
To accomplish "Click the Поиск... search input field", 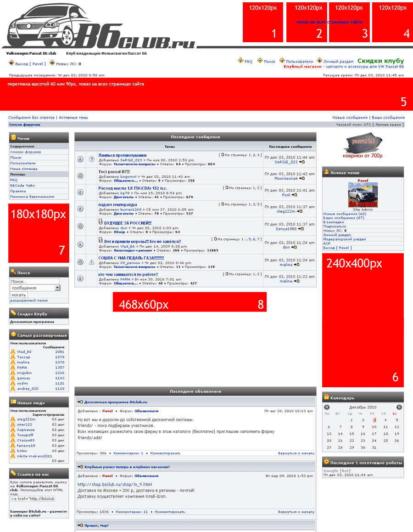I will coord(34,282).
